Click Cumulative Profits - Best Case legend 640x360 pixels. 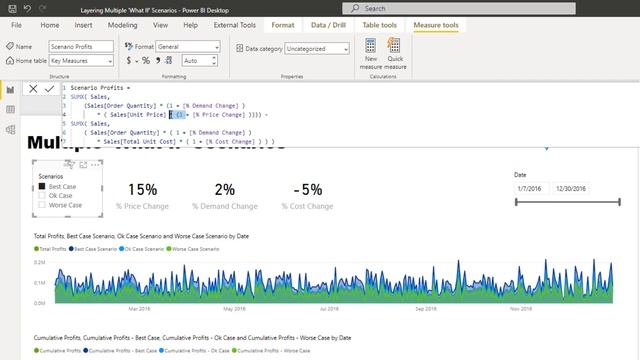[120, 350]
